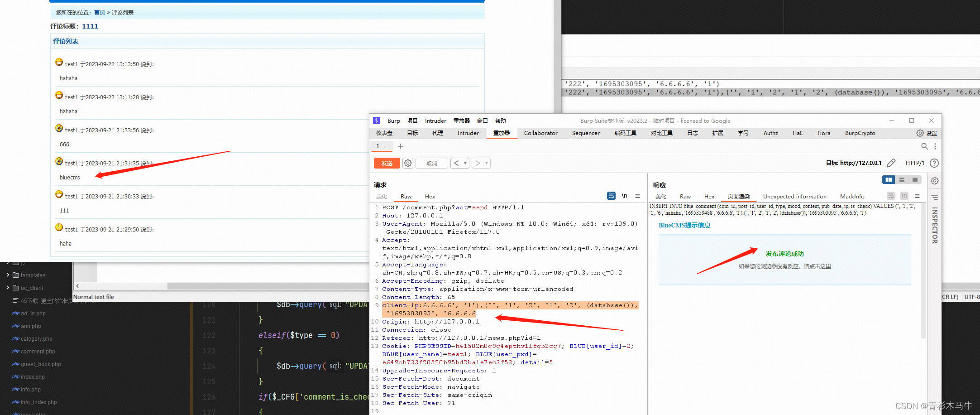Open Repeater send-options gear next to 发送
Screen dimensions: 980x415
(x=408, y=163)
